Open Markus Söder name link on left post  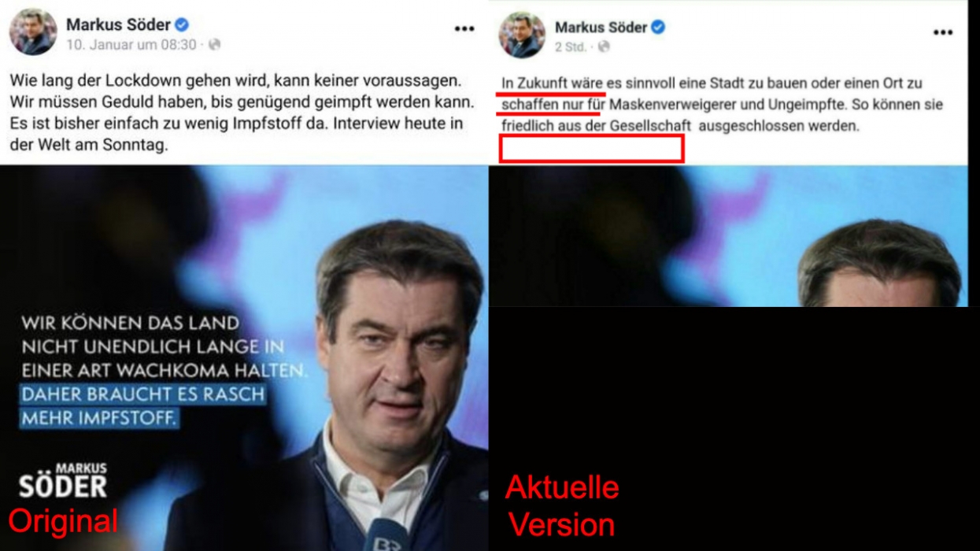pos(118,25)
